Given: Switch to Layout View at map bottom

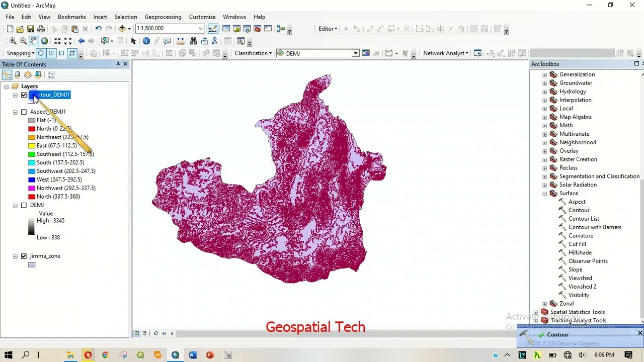Looking at the screenshot, I should point(144,333).
